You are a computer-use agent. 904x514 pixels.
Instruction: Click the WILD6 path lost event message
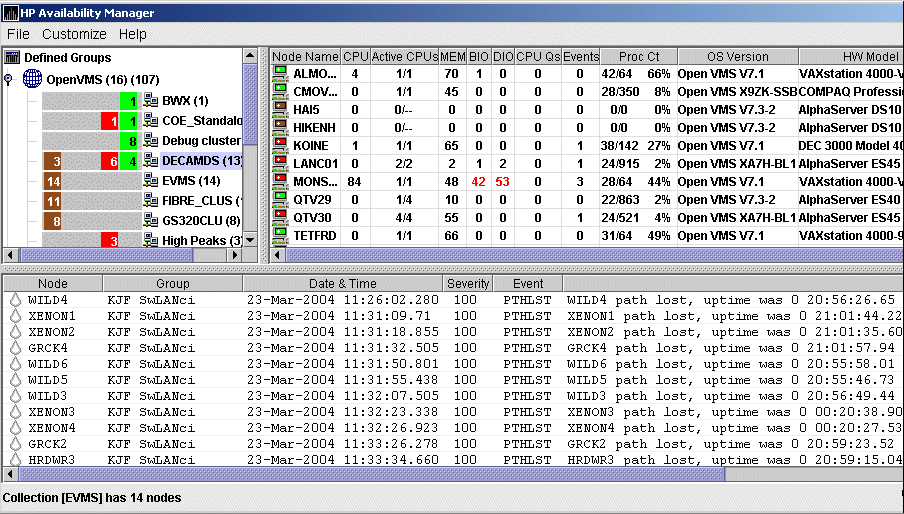(730, 364)
